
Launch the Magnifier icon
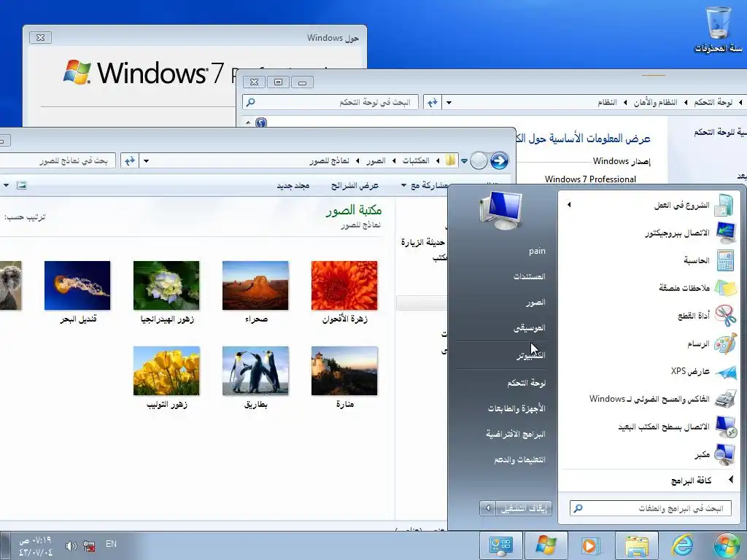click(x=726, y=454)
